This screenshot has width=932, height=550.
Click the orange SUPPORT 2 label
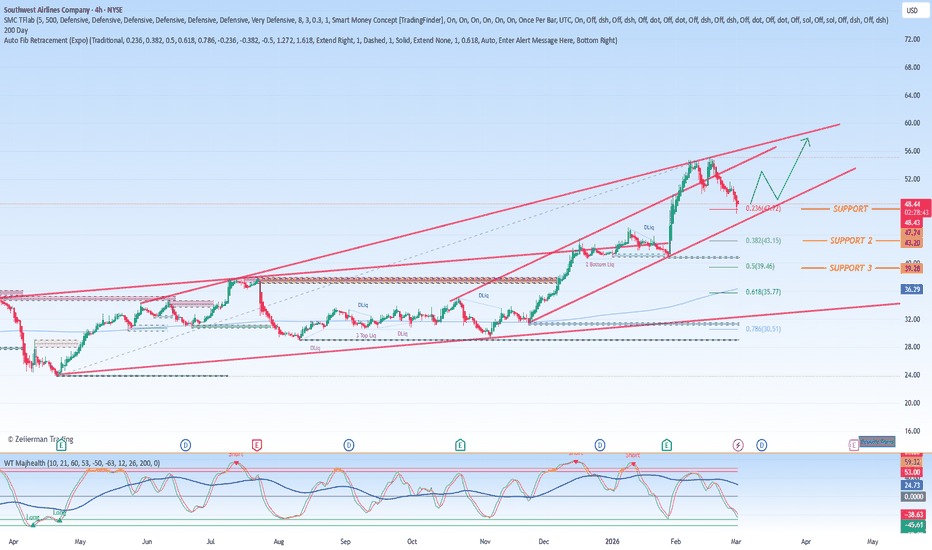pos(851,241)
